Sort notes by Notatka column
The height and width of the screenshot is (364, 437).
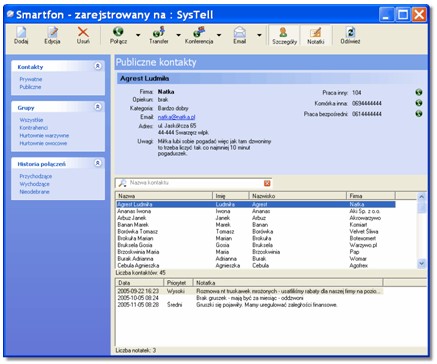288,283
